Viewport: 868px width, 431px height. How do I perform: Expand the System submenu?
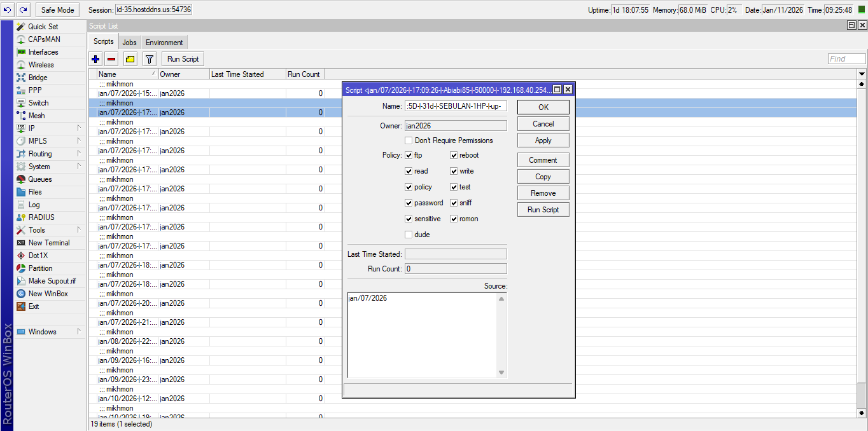tap(79, 167)
